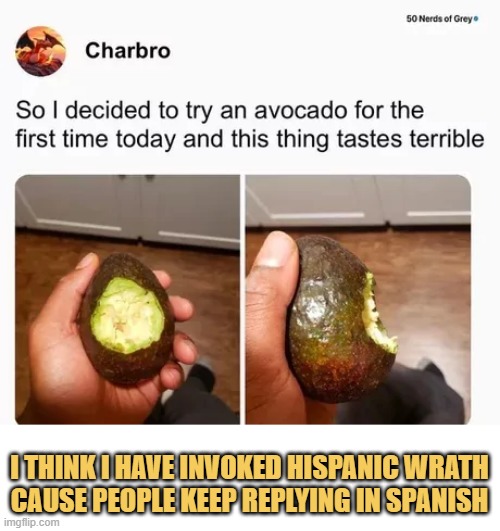Select the post text line starting 'So I decided'

pyautogui.click(x=220, y=110)
